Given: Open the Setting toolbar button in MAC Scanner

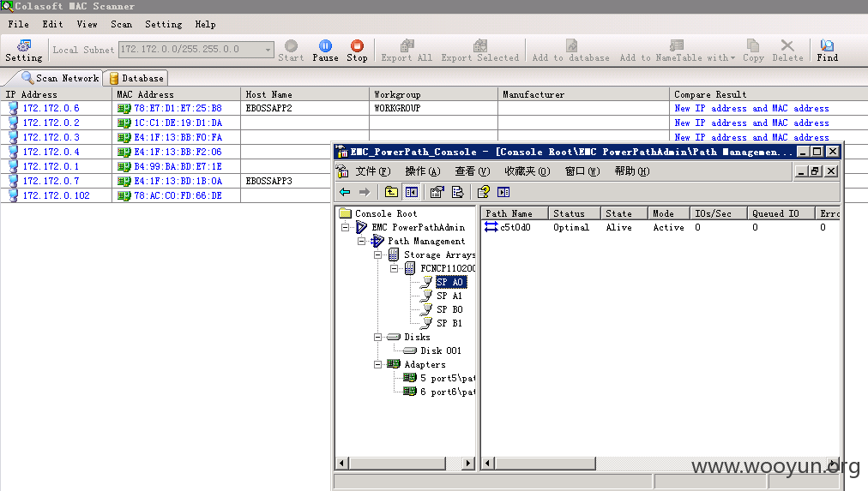Looking at the screenshot, I should [x=24, y=51].
